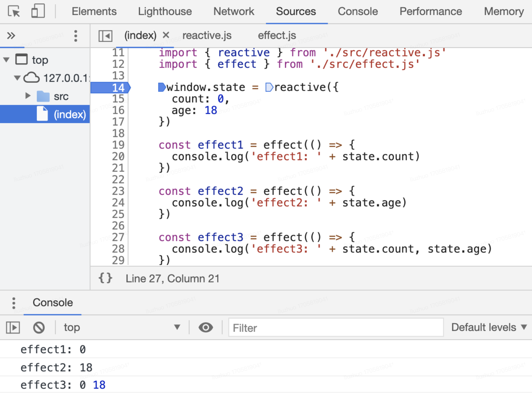Pretty-print the code with braces icon
Viewport: 532px width, 395px height.
point(105,278)
